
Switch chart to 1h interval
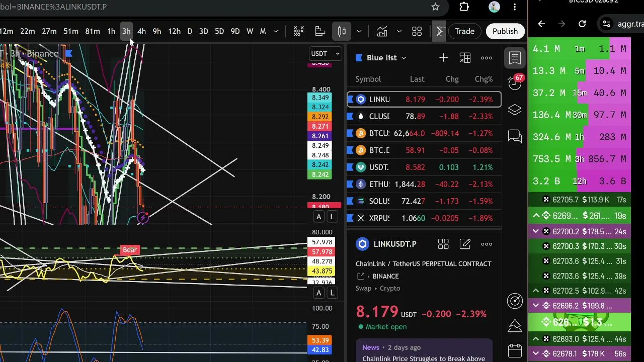point(111,32)
